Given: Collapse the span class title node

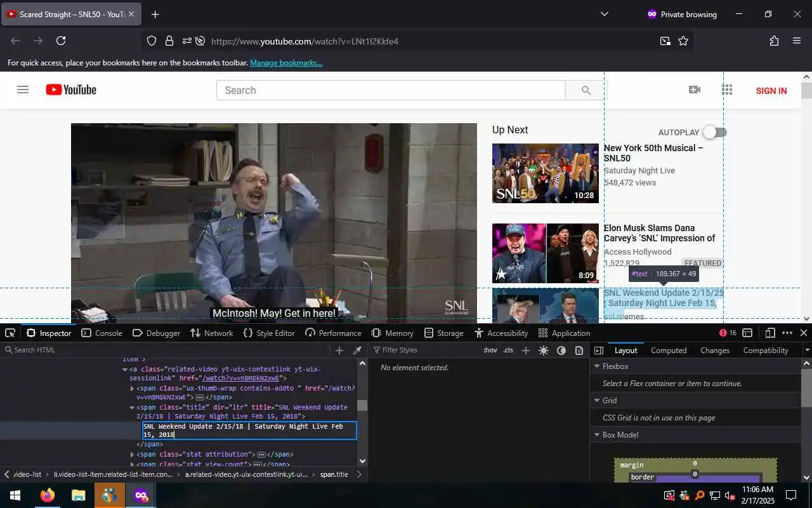Looking at the screenshot, I should click(132, 407).
